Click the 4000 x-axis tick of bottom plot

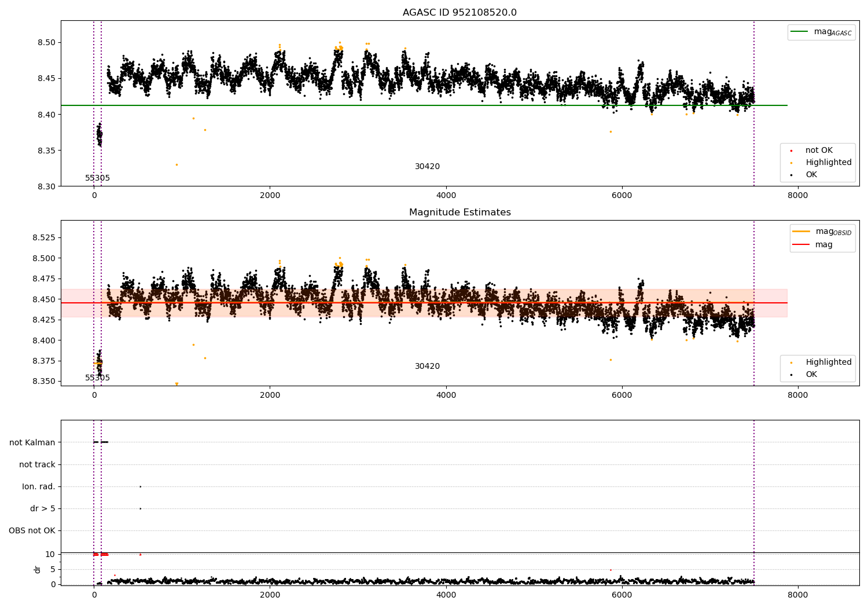tap(446, 595)
